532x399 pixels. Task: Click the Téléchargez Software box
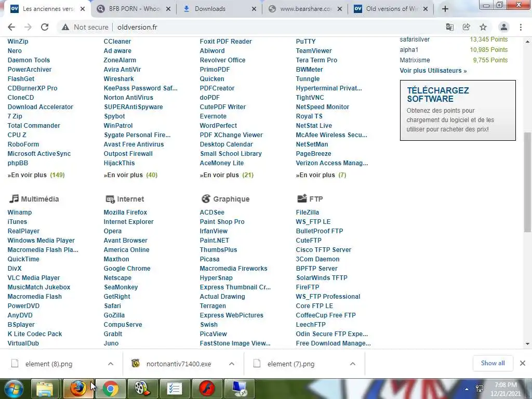(x=458, y=110)
